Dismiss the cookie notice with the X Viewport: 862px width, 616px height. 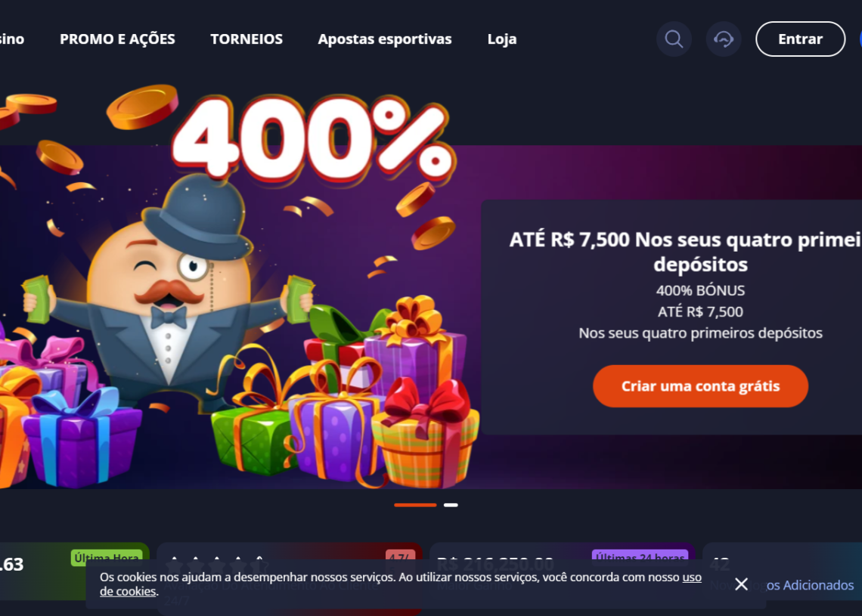(x=741, y=584)
